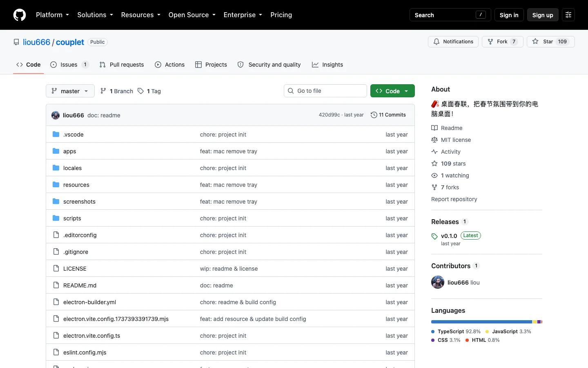This screenshot has width=588, height=368.
Task: Open the Actions tab
Action: [x=170, y=65]
